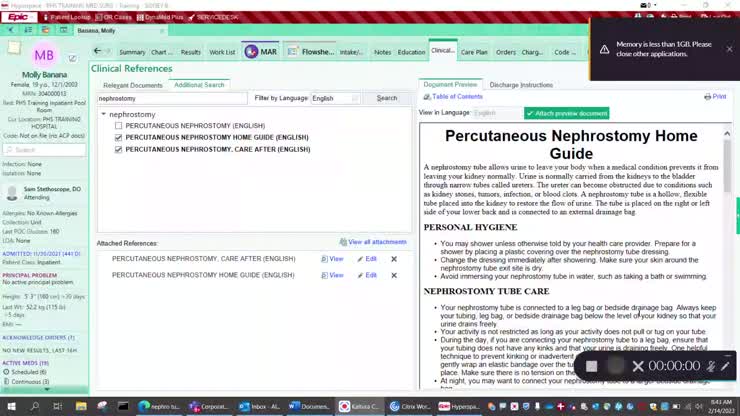Image resolution: width=740 pixels, height=416 pixels.
Task: Uncheck PERCUTANEOUS NEPHROSTOMY HOME GUIDE checkbox
Action: (x=118, y=137)
